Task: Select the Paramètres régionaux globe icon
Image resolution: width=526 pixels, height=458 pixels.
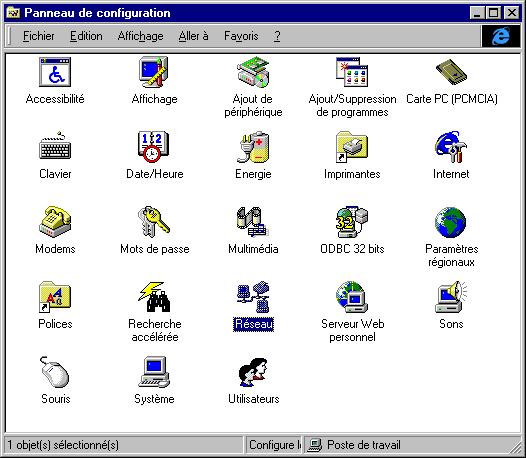Action: [451, 222]
